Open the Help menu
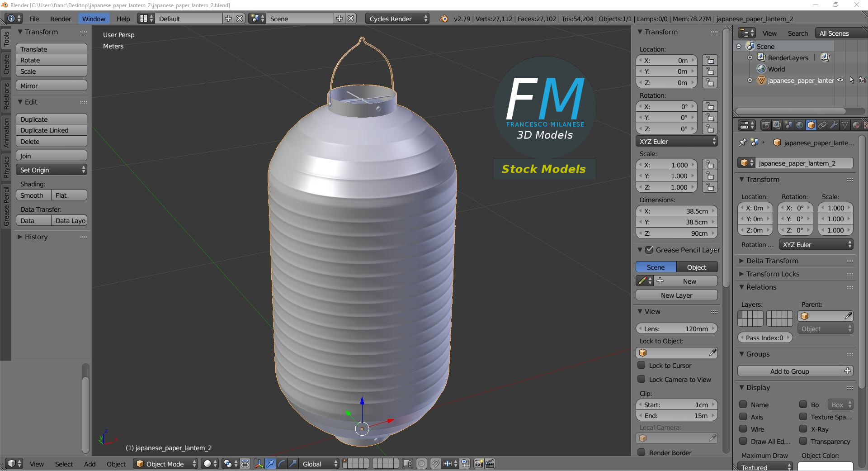Image resolution: width=868 pixels, height=471 pixels. [x=123, y=19]
